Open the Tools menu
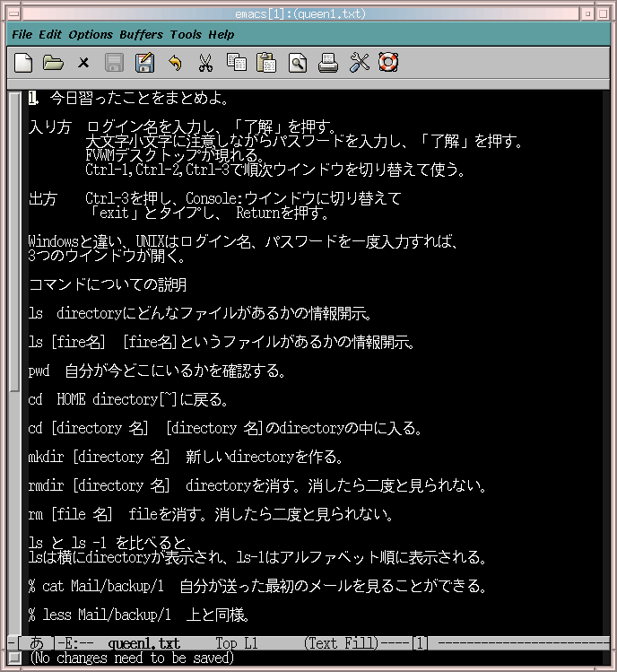Viewport: 617px width, 672px height. click(186, 35)
